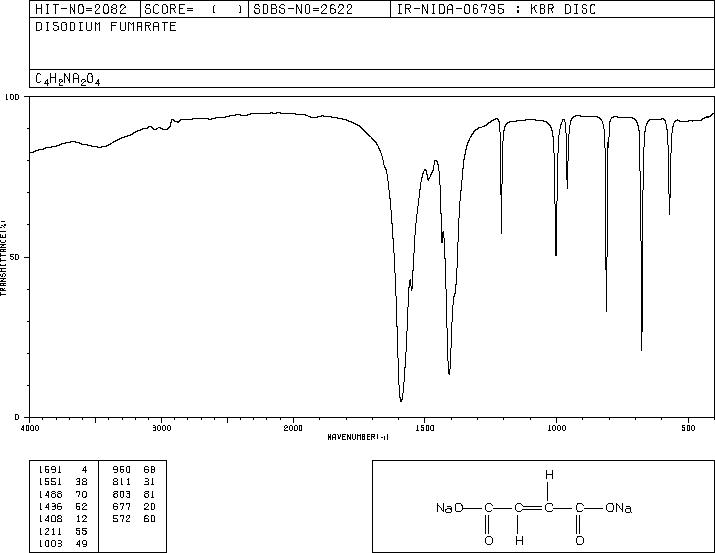The image size is (715, 553).
Task: Click the NaO group on structure's left
Action: [450, 508]
